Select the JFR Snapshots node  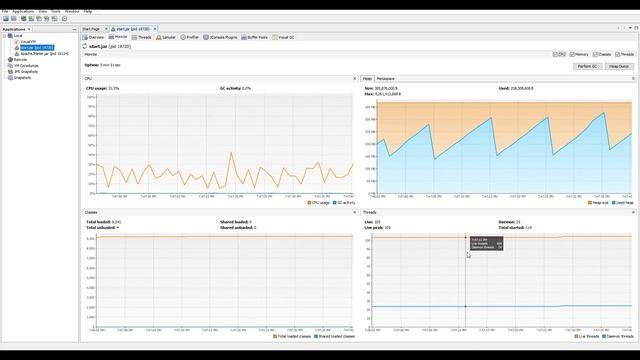pos(26,71)
